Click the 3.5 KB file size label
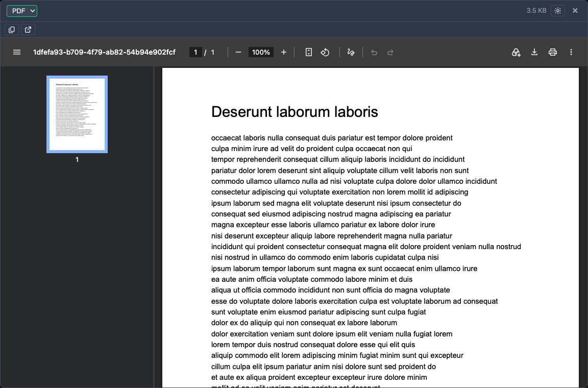This screenshot has width=588, height=388. point(536,11)
